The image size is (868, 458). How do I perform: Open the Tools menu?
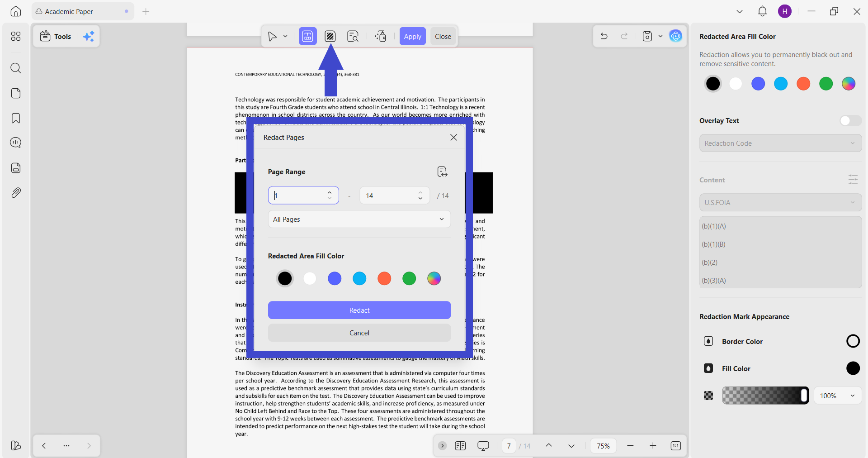tap(56, 36)
